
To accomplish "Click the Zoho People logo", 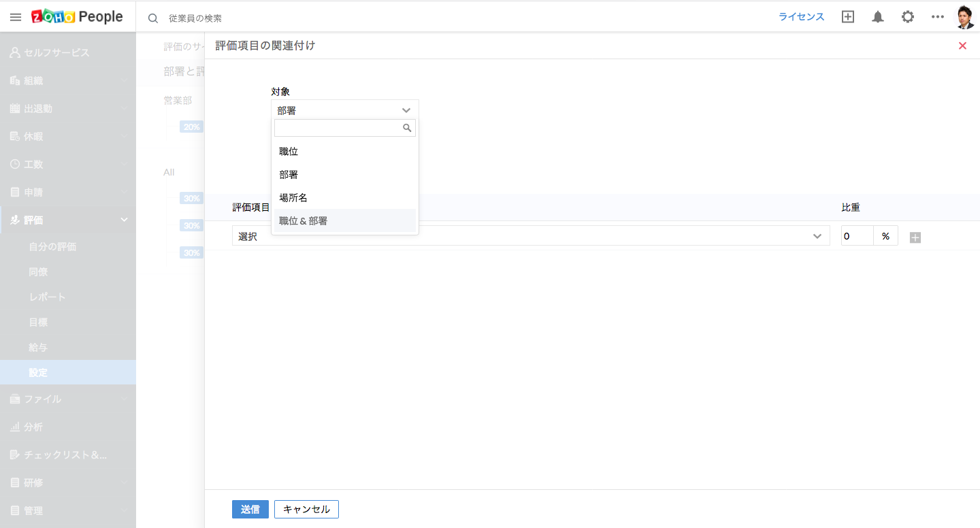I will tap(77, 17).
